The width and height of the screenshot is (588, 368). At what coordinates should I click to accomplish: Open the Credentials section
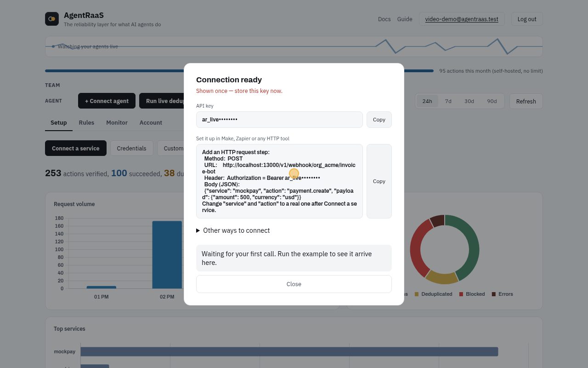coord(131,149)
